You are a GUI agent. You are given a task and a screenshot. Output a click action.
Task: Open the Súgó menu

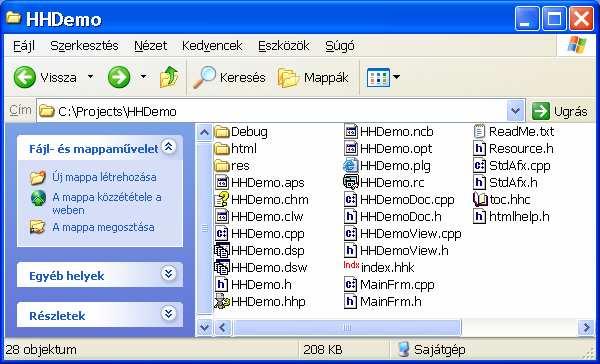[340, 46]
